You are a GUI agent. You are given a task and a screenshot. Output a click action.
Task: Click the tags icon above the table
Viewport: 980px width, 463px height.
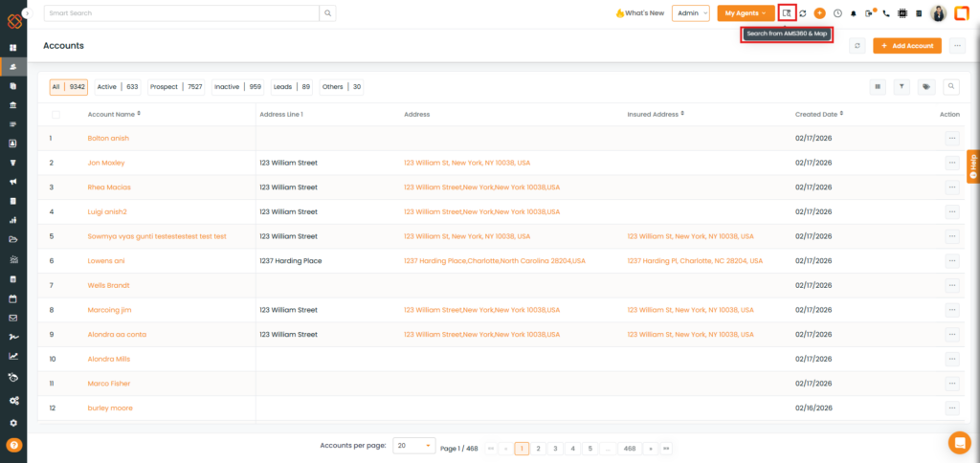pos(925,86)
